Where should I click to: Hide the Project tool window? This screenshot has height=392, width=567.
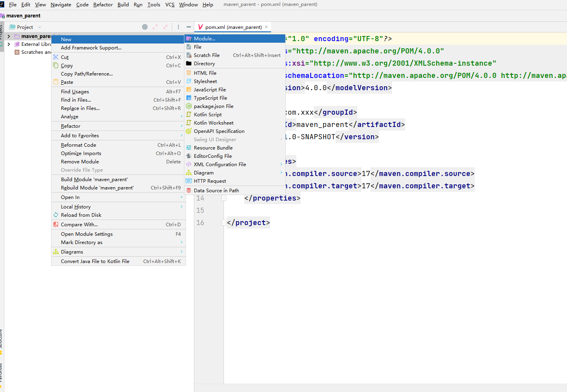pyautogui.click(x=189, y=27)
